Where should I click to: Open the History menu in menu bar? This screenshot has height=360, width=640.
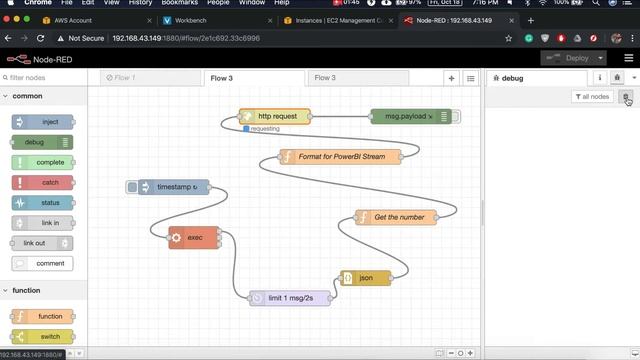point(140,3)
